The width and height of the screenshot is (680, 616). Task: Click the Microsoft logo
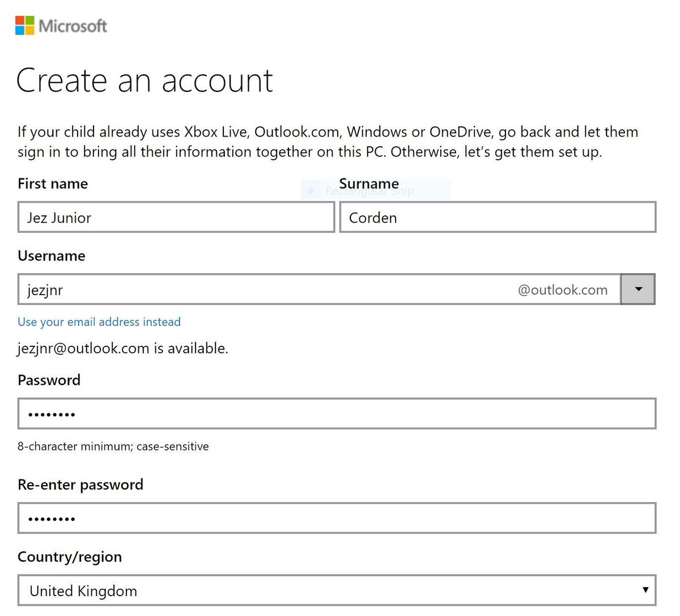coord(61,26)
